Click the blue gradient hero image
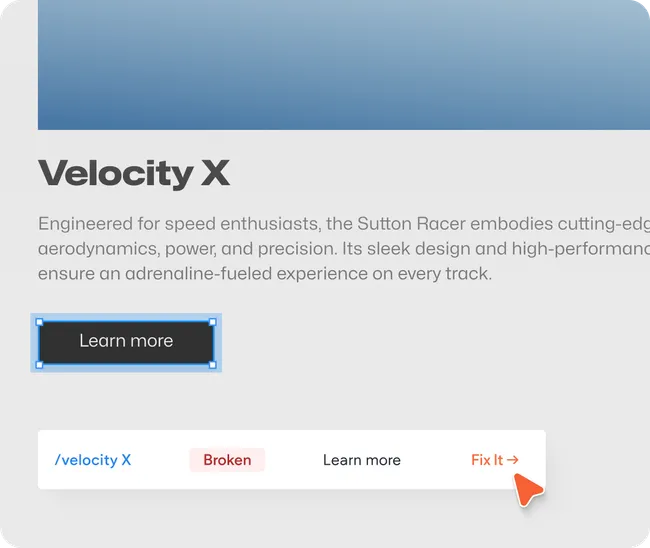 (340, 65)
